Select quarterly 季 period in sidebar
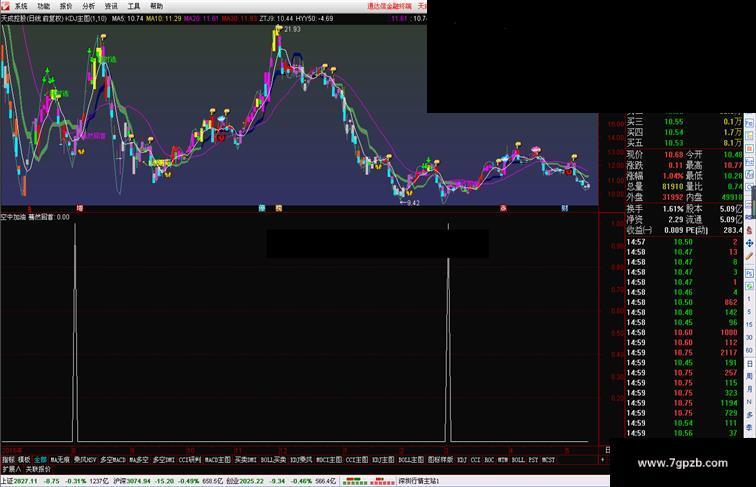756x487 pixels. 750,428
